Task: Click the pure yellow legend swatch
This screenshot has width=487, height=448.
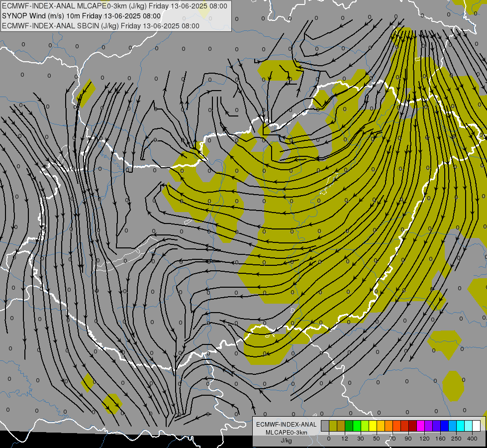Action: (373, 426)
